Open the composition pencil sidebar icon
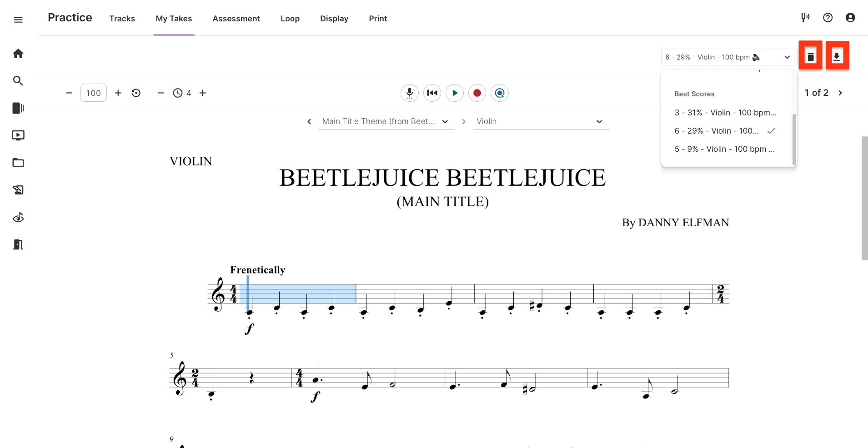 18,190
